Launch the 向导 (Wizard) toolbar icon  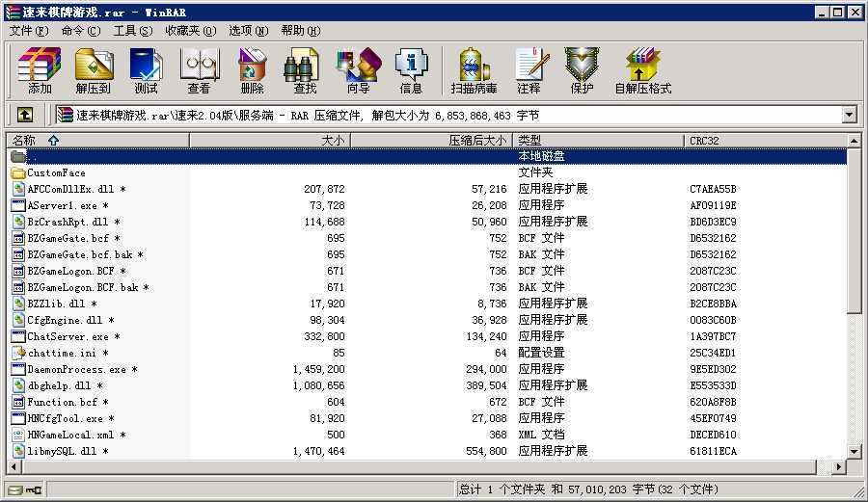point(358,70)
